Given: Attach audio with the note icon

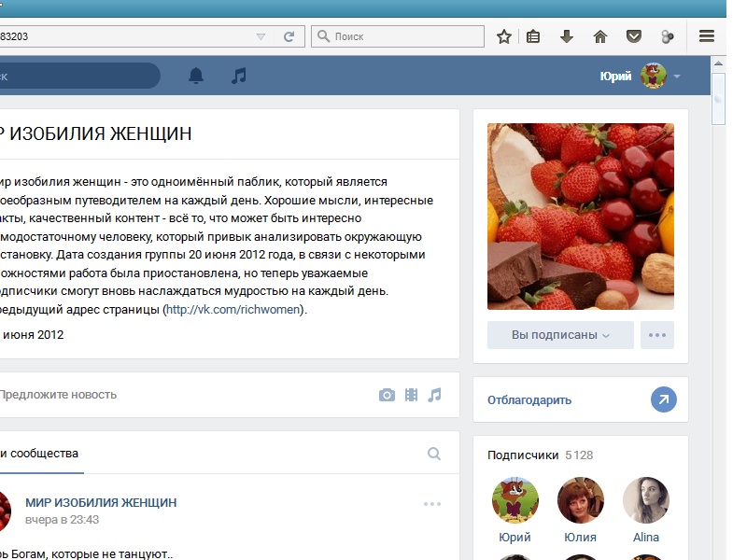Looking at the screenshot, I should pyautogui.click(x=434, y=395).
